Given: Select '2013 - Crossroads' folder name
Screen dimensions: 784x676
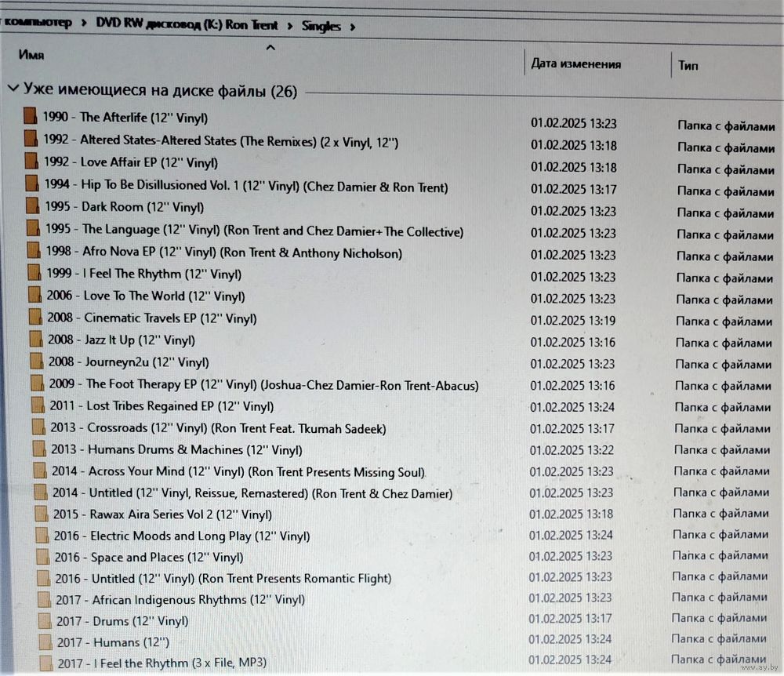Looking at the screenshot, I should click(x=218, y=428).
